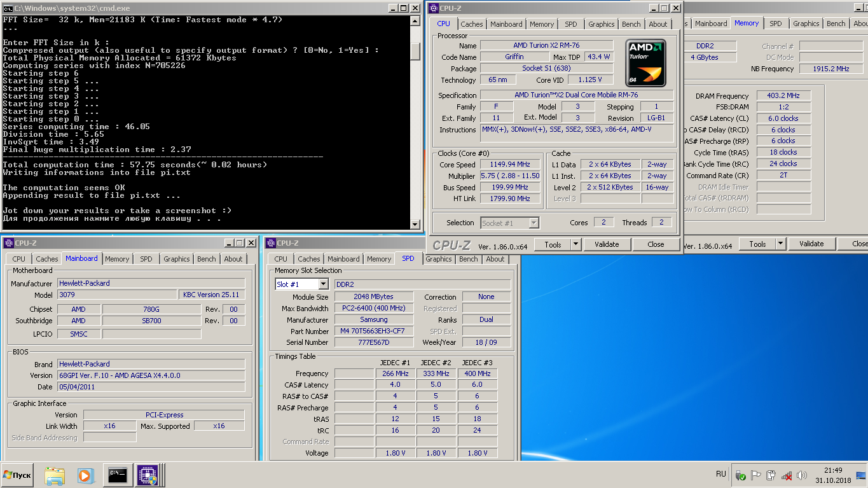Viewport: 868px width, 488px height.
Task: Open the Slot #1 memory slot dropdown
Action: pos(323,284)
